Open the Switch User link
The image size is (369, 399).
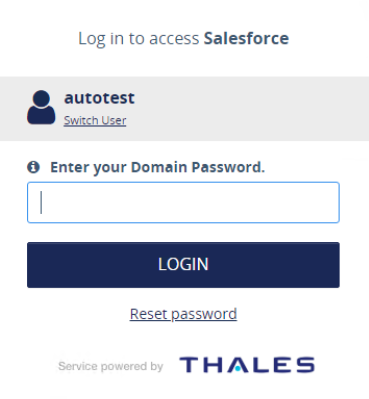(95, 120)
